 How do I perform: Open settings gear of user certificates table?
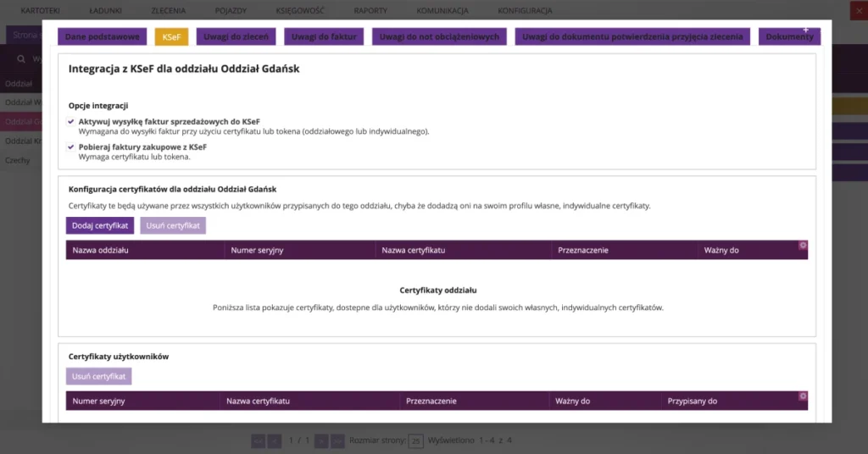pyautogui.click(x=803, y=396)
